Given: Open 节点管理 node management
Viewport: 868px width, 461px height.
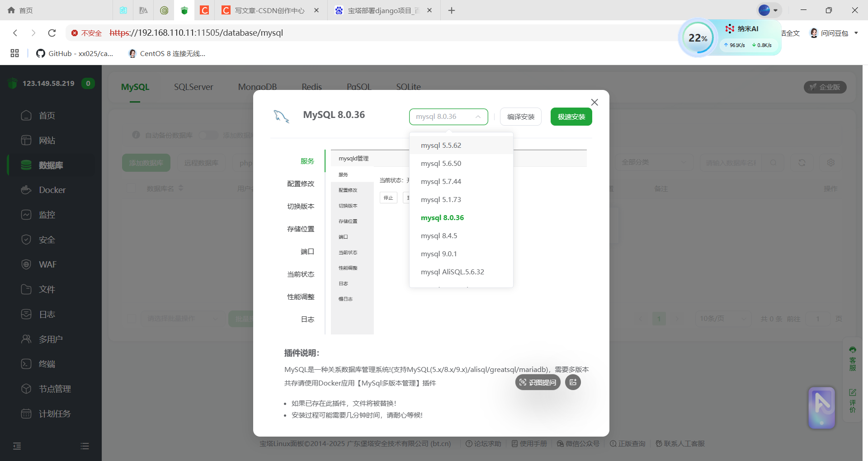Looking at the screenshot, I should [x=55, y=389].
